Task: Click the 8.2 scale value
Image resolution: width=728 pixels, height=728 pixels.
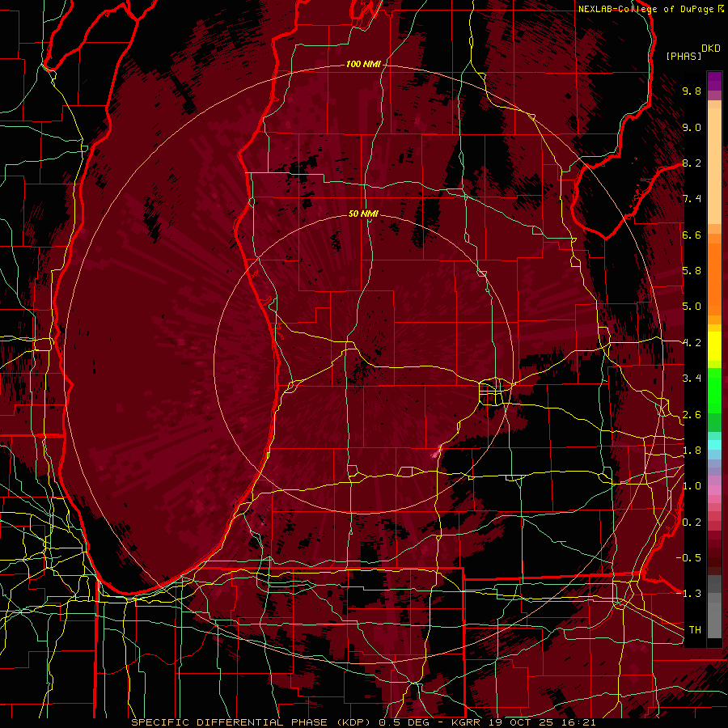Action: pyautogui.click(x=692, y=163)
